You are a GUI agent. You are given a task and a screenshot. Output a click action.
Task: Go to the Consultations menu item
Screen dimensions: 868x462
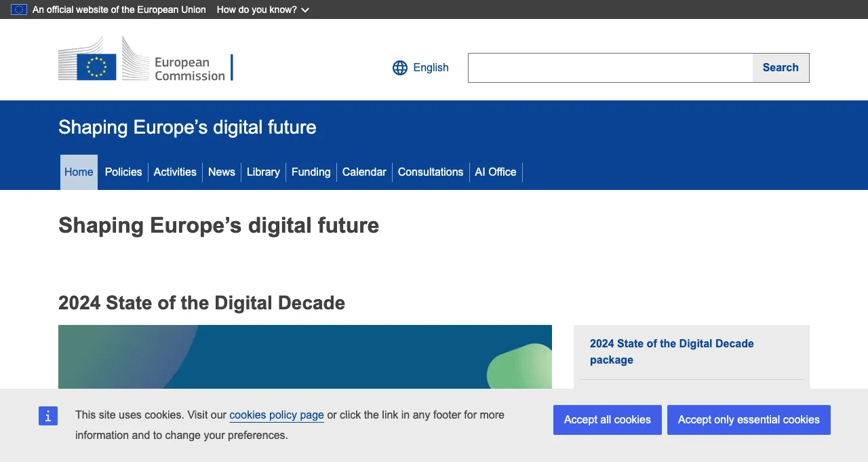(x=431, y=172)
